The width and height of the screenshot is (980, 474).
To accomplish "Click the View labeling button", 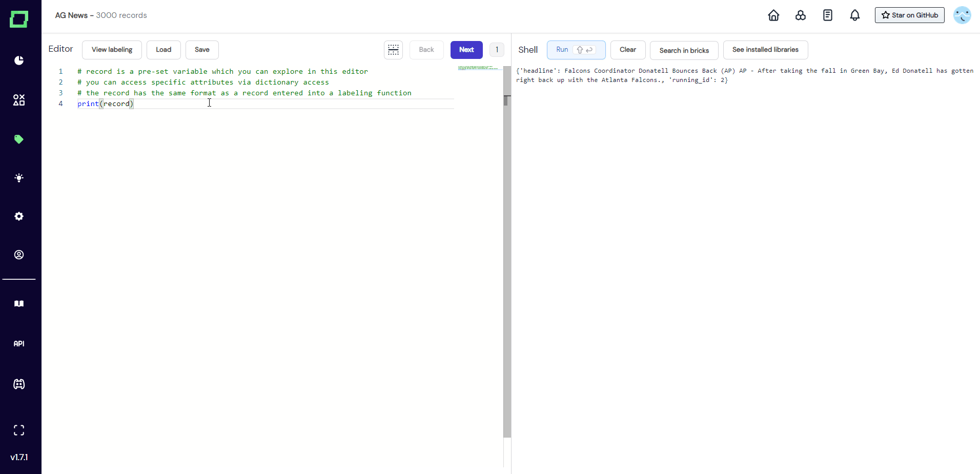I will point(112,50).
